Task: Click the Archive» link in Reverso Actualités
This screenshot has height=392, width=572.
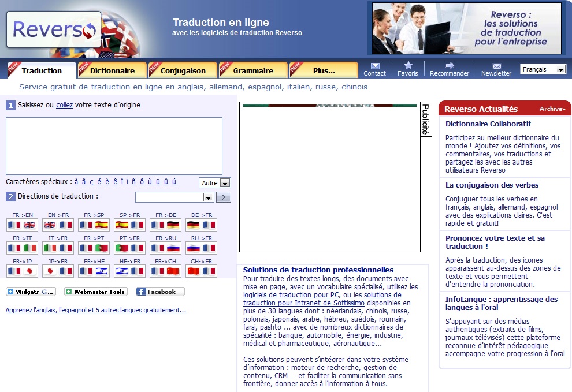Action: tap(552, 109)
